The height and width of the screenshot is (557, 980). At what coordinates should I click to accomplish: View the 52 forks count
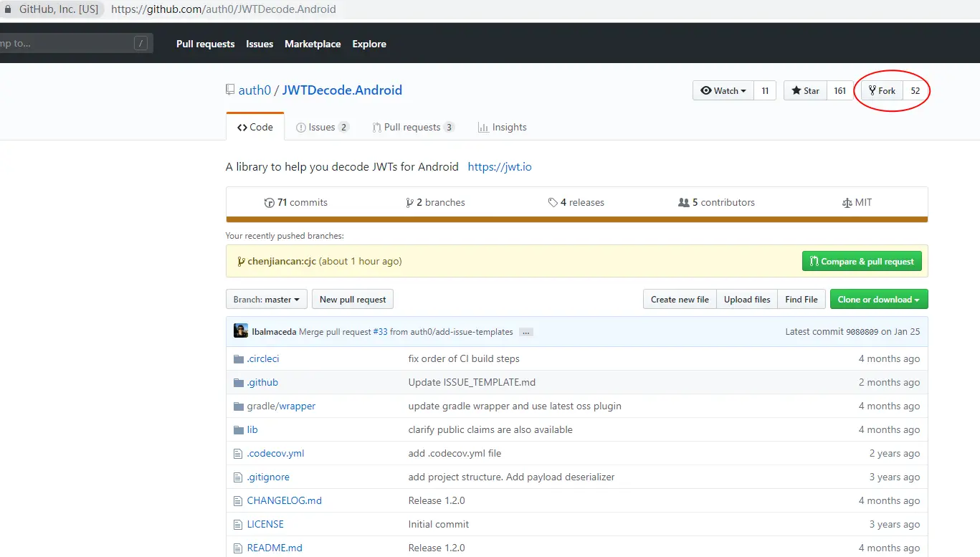(x=915, y=90)
